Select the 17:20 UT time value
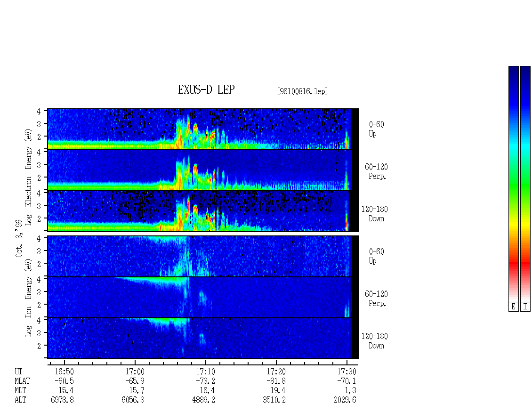Image resolution: width=532 pixels, height=412 pixels. (276, 372)
